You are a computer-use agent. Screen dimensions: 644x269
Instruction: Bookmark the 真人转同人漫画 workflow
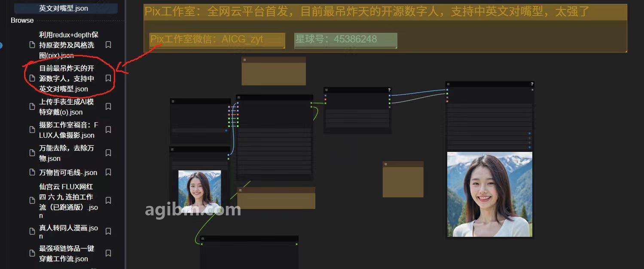[x=108, y=231]
